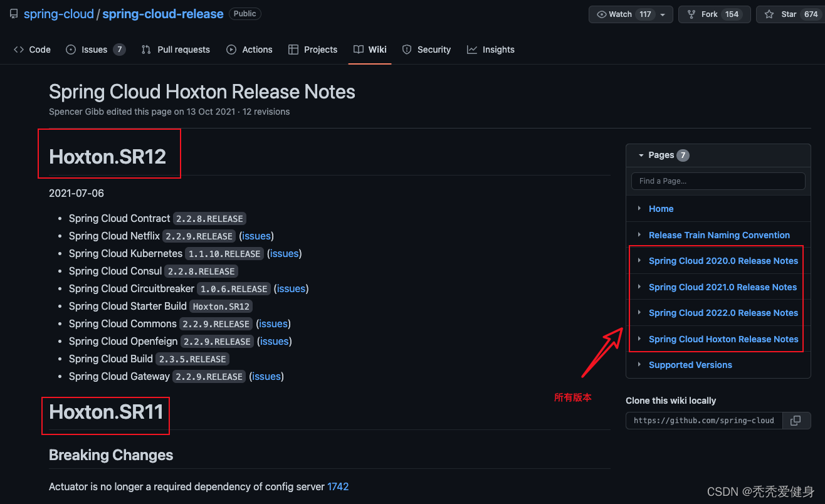Open Spring Cloud Openfeign issues link
The height and width of the screenshot is (504, 825).
tap(274, 342)
